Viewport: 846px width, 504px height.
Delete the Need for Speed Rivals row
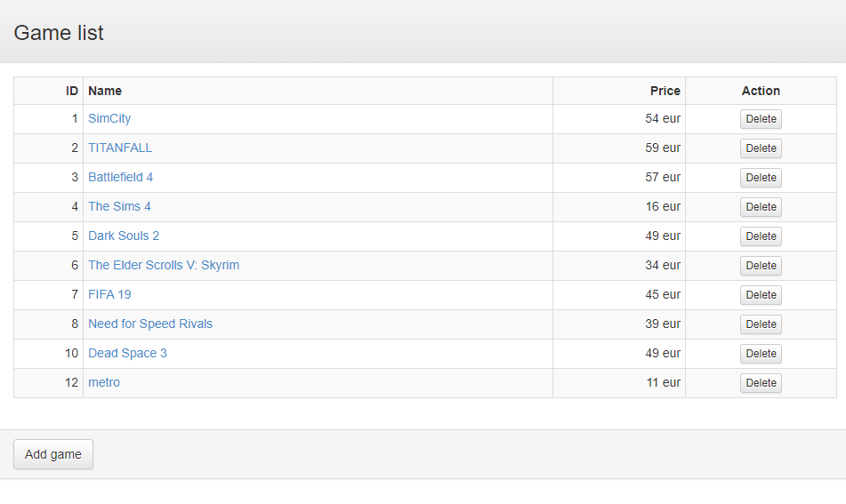[x=761, y=324]
